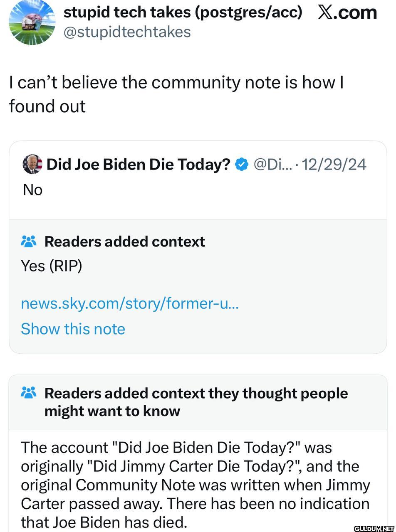Click heading Readers added context they thought people
Viewport: 396px width, 532px height.
[x=196, y=402]
